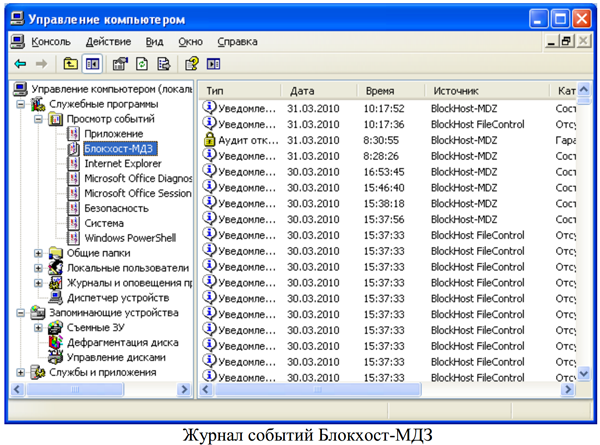Image resolution: width=600 pixels, height=445 pixels.
Task: Click the tree pane horizontal scrollbar right arrow
Action: click(x=184, y=390)
